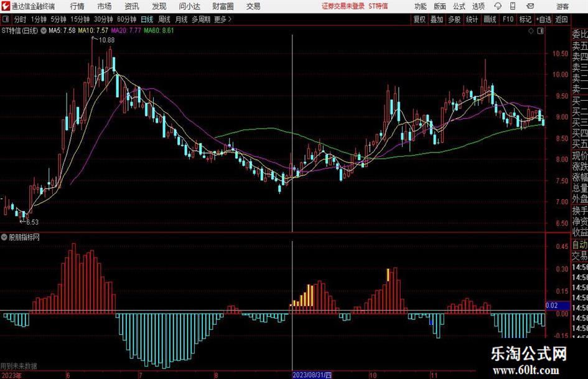Click the 标记 mark button

coord(525,19)
